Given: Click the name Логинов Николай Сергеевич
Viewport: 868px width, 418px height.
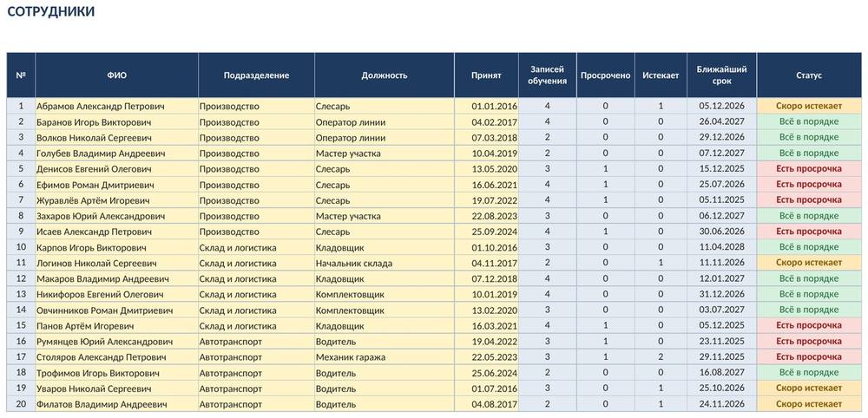Looking at the screenshot, I should 97,263.
